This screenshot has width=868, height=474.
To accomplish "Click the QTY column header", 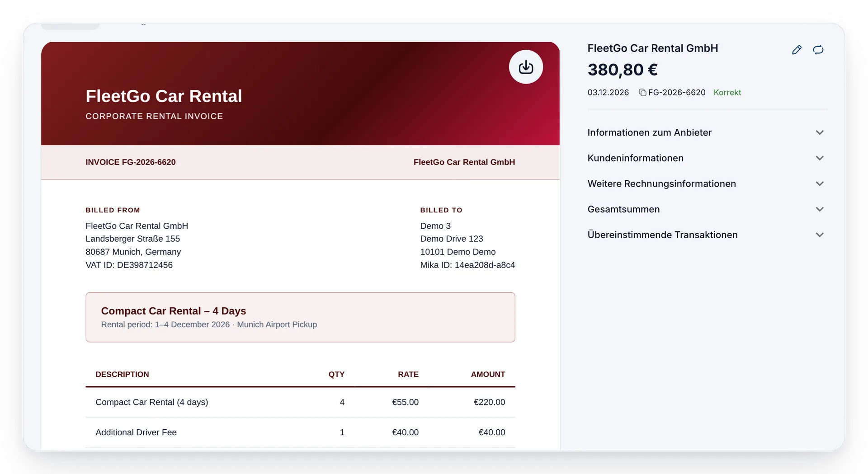I will [336, 375].
